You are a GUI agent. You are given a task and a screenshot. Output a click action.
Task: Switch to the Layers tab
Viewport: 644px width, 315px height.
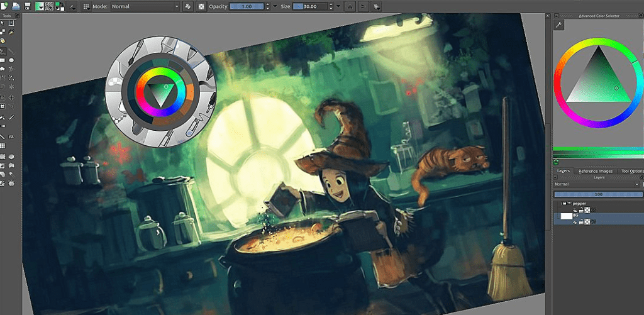click(x=563, y=171)
